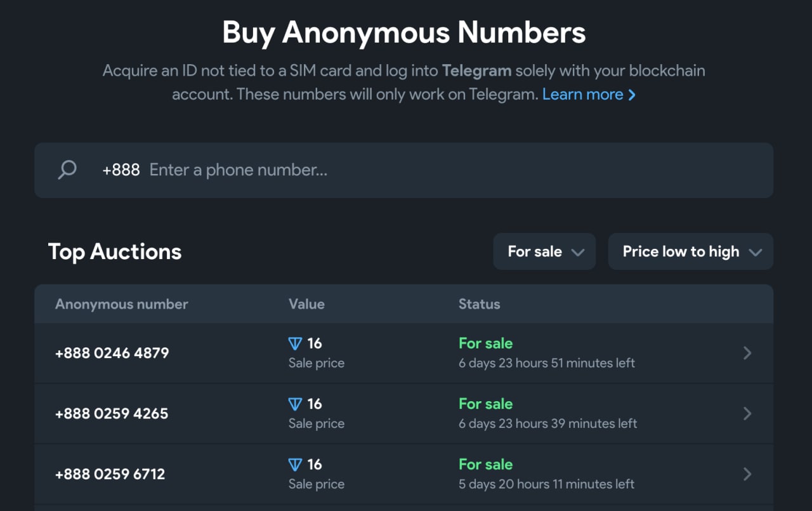Click the Enter a phone number field
Viewport: 812px width, 511px height.
pyautogui.click(x=444, y=170)
